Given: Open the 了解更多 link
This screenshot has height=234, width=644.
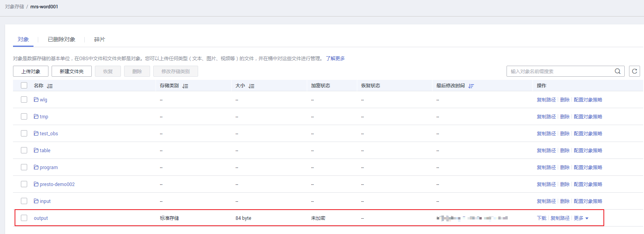Looking at the screenshot, I should tap(335, 59).
